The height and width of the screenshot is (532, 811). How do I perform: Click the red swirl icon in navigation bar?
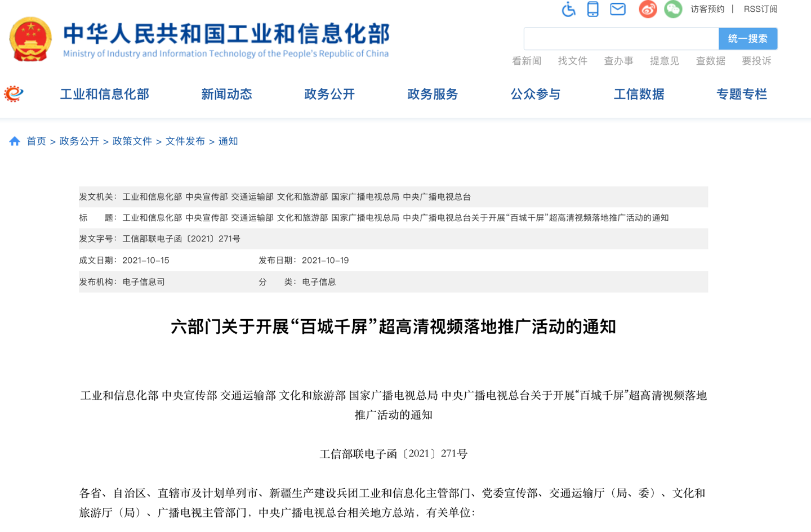point(14,94)
